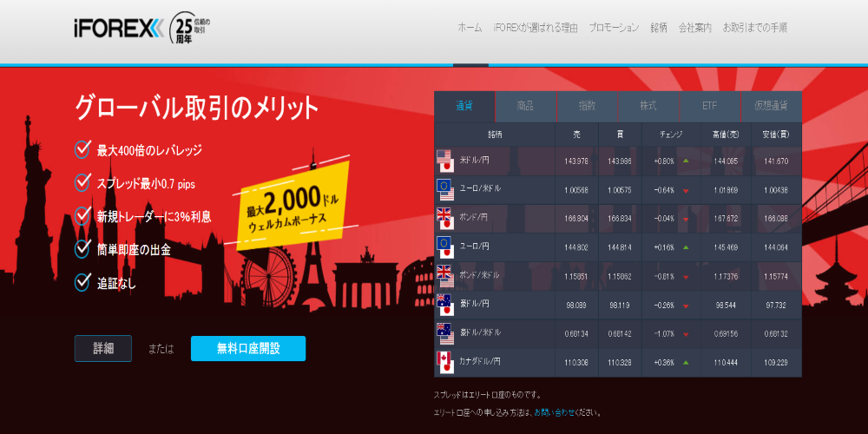The image size is (868, 434).
Task: Click the high value 145.469
Action: (726, 248)
